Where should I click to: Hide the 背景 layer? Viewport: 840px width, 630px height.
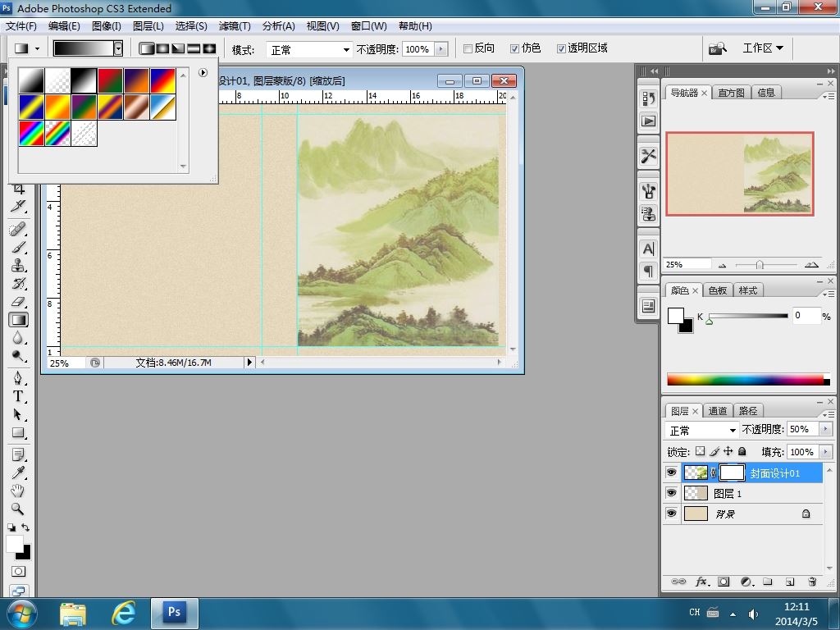point(671,514)
